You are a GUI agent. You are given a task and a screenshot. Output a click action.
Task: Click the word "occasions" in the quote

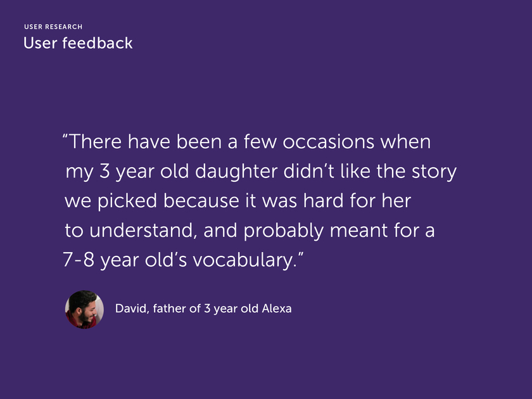coord(329,141)
